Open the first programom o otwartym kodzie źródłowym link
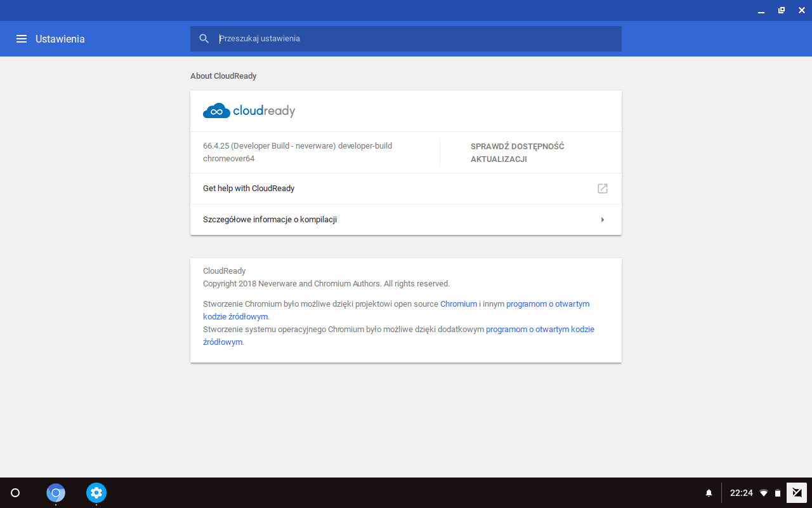Viewport: 812px width, 508px height. (x=397, y=310)
